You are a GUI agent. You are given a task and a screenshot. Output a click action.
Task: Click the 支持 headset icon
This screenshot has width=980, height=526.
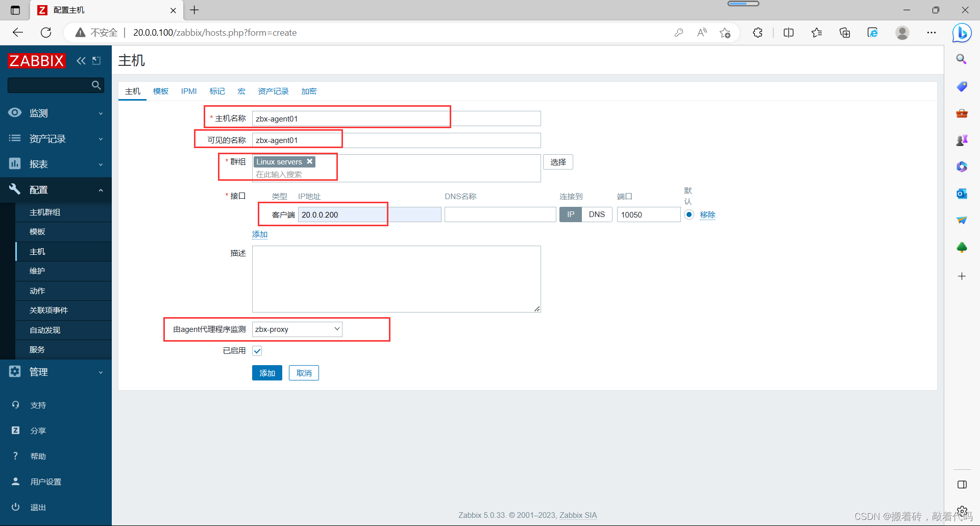[15, 404]
